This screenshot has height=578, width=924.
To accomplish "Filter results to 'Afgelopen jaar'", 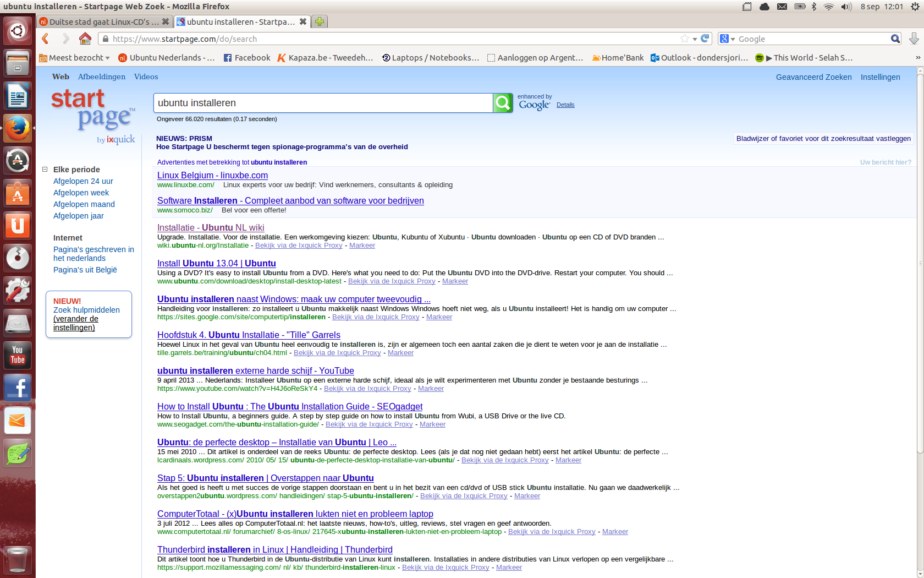I will click(78, 216).
